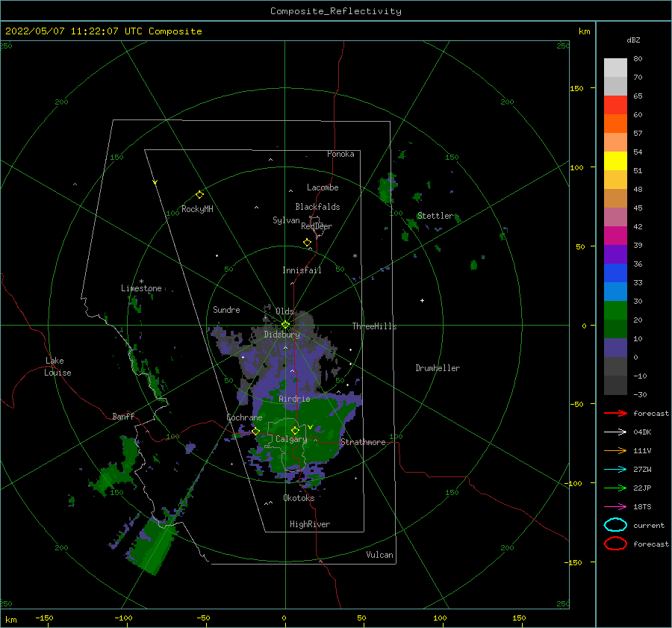Viewport: 672px width, 628px height.
Task: Click the Airdrie city label
Action: click(x=294, y=399)
